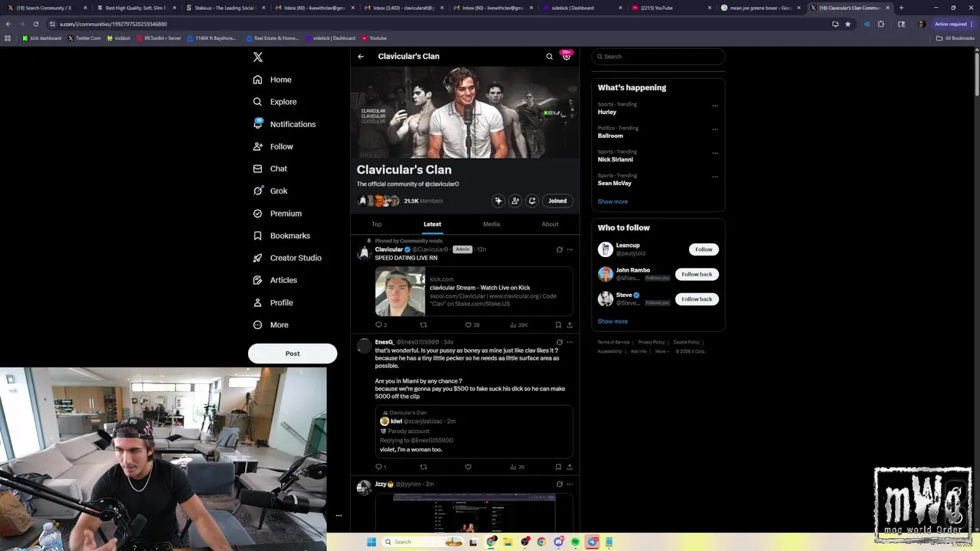Open Grok from the sidebar

(x=270, y=191)
